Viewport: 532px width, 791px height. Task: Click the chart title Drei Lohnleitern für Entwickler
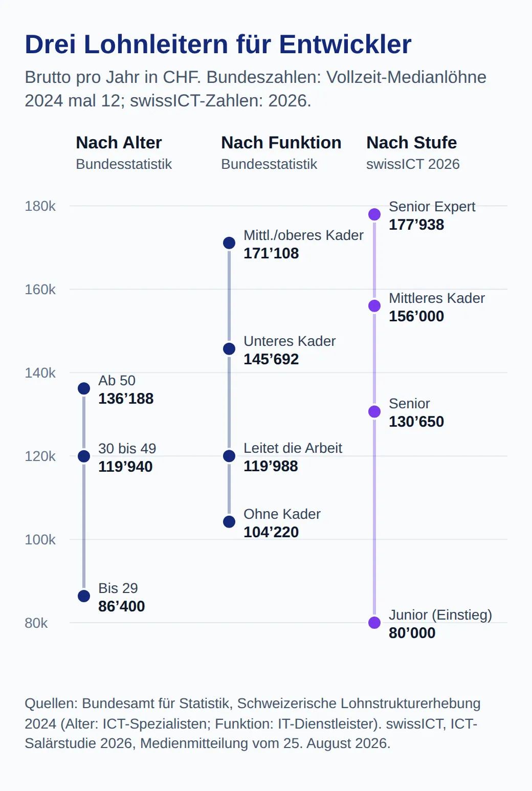click(x=218, y=45)
